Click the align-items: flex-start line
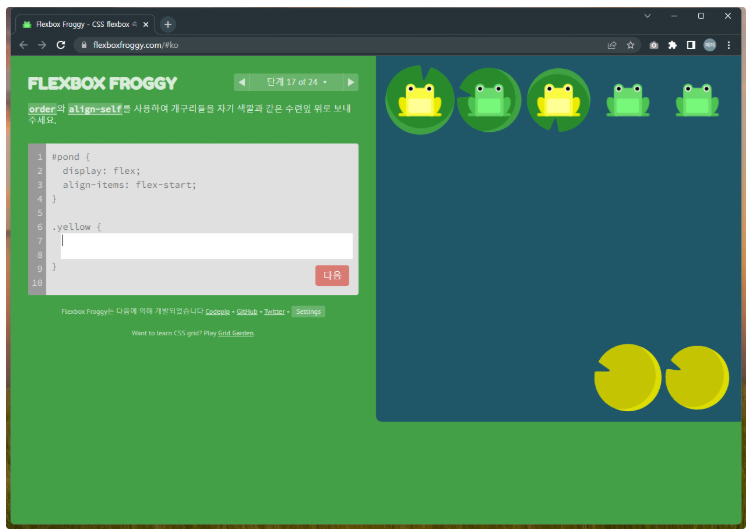Viewport: 756px width, 532px height. (129, 185)
